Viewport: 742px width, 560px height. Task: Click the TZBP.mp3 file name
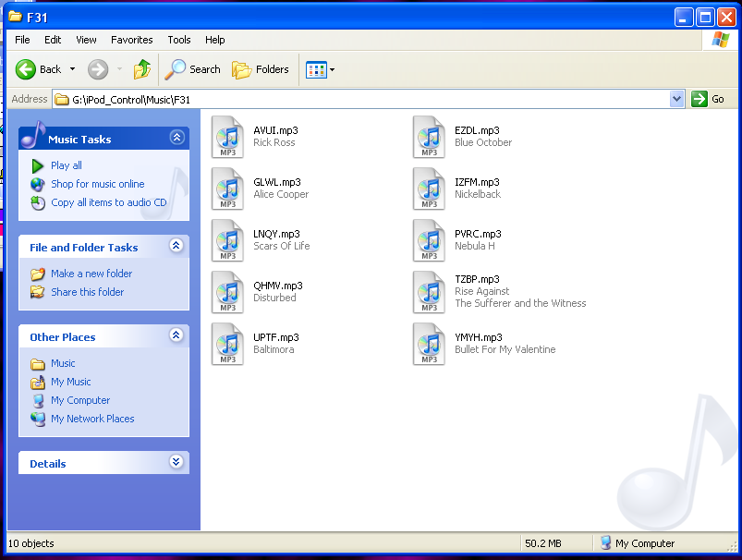tap(477, 279)
